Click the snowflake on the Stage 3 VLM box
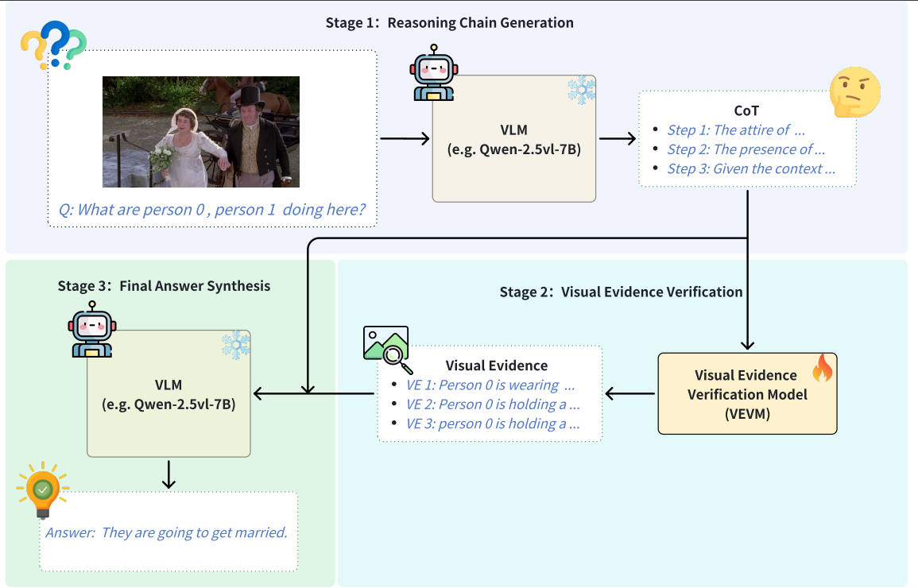Image resolution: width=918 pixels, height=588 pixels. click(235, 344)
